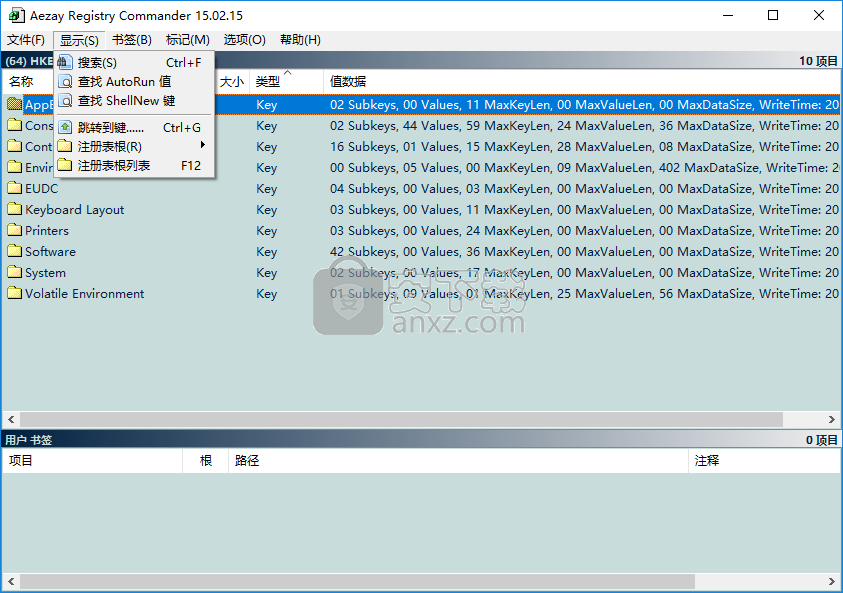Click the bookmarks pane horizontal scrollbar thumb
The width and height of the screenshot is (843, 593).
[x=358, y=581]
